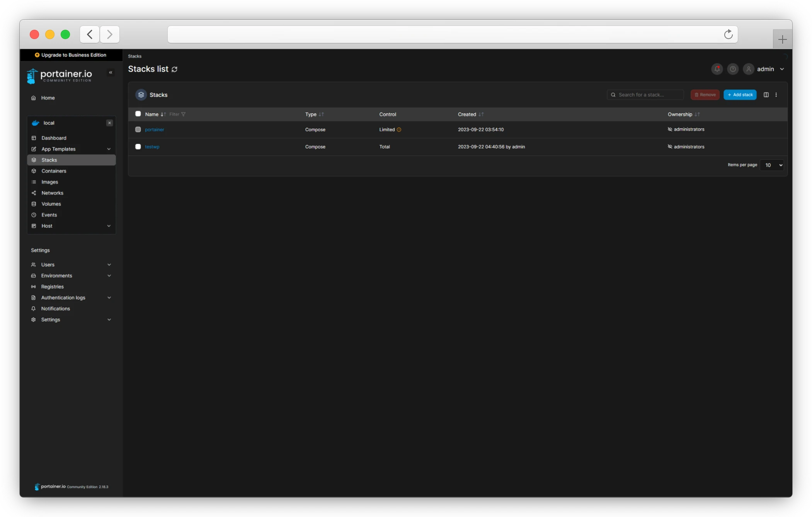Collapse the sidebar with double-chevron icon
The width and height of the screenshot is (812, 517).
[x=111, y=73]
